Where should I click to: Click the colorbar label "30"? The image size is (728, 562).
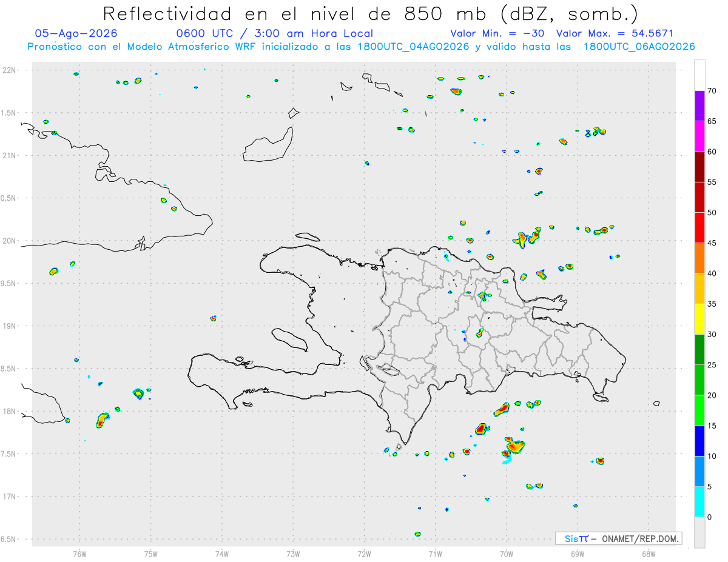pyautogui.click(x=712, y=335)
